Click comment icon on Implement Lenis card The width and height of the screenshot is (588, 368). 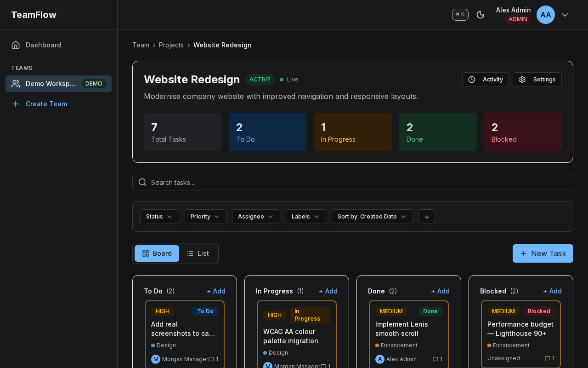435,359
